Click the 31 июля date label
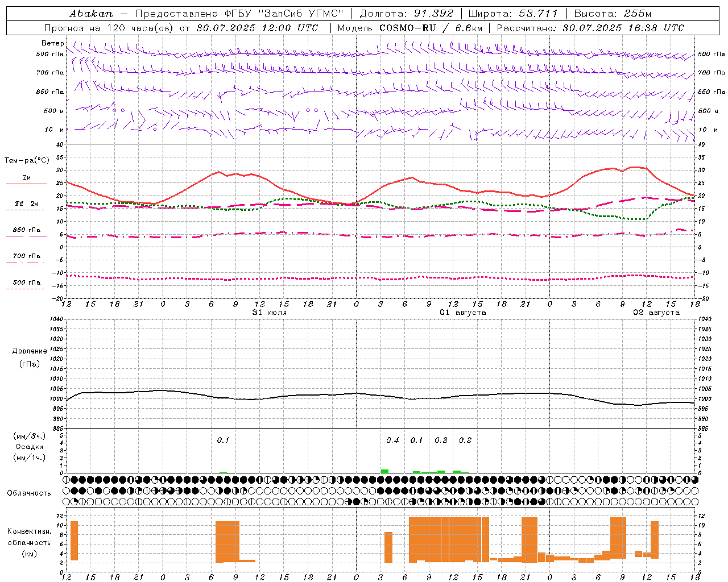 tap(270, 313)
